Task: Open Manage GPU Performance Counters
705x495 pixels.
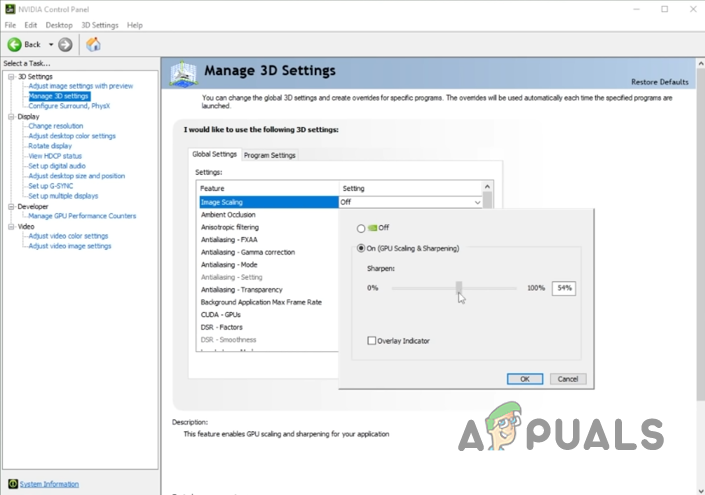Action: click(82, 216)
